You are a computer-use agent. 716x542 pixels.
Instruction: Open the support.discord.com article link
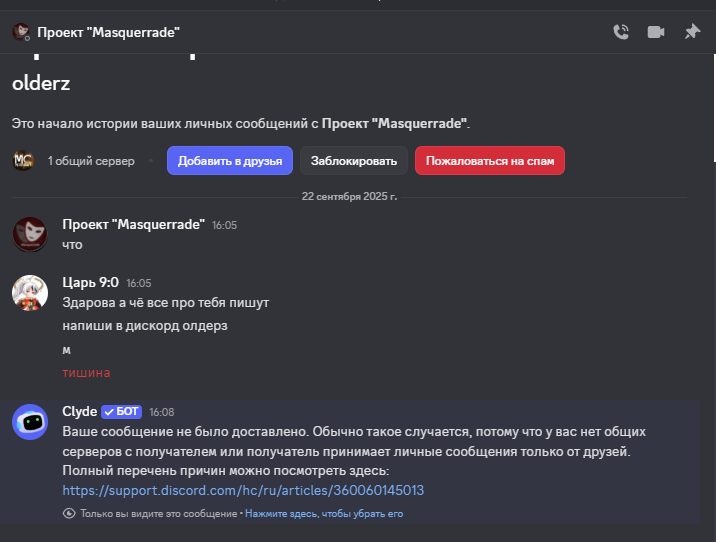click(x=243, y=490)
